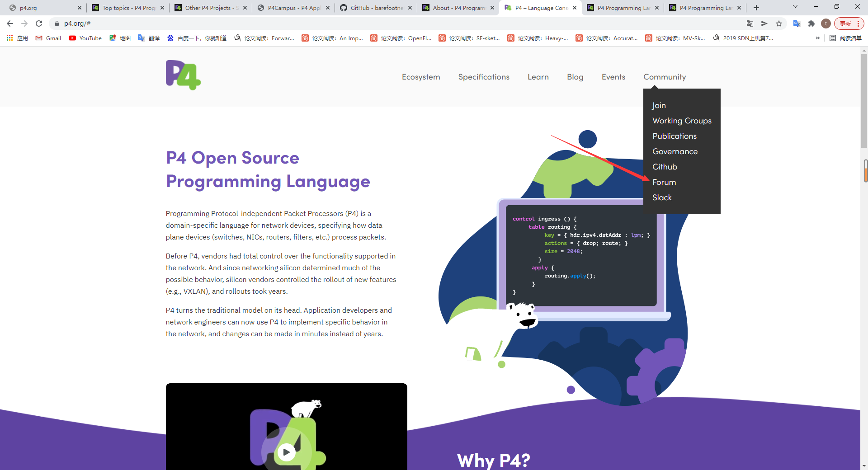Go back with the browser back arrow
The height and width of the screenshot is (470, 868).
coord(10,23)
